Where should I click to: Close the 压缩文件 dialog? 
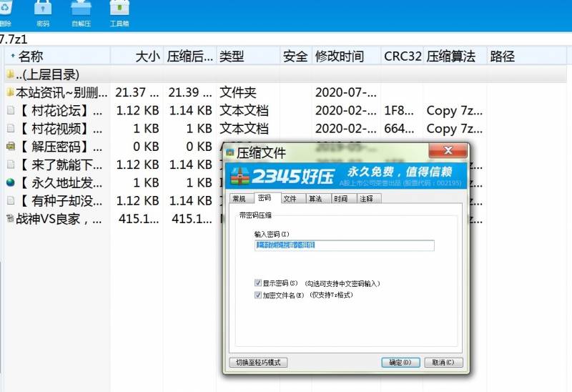click(448, 150)
